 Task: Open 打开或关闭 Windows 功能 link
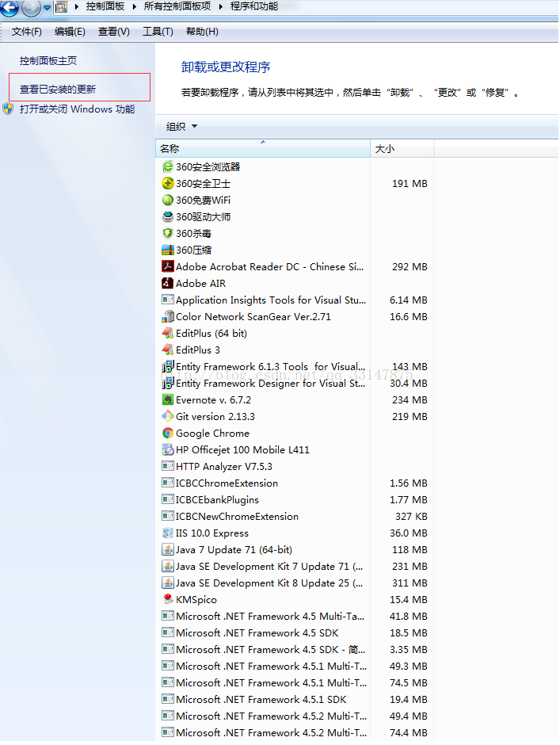[77, 109]
